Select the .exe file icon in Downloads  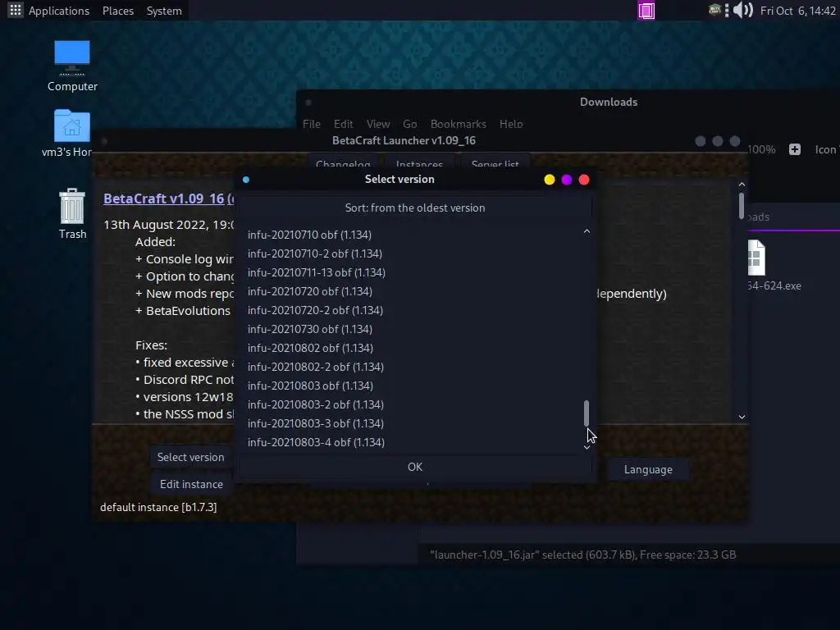click(x=756, y=258)
